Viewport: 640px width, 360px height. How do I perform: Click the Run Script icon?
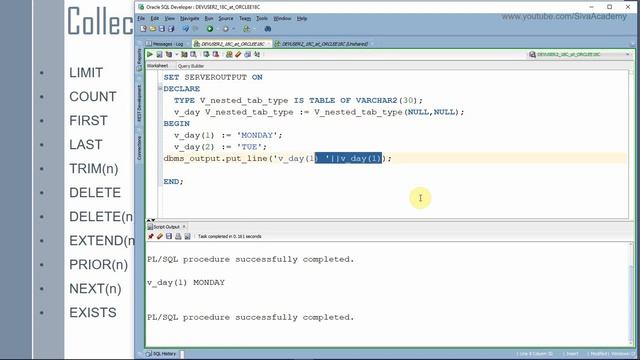click(x=159, y=54)
